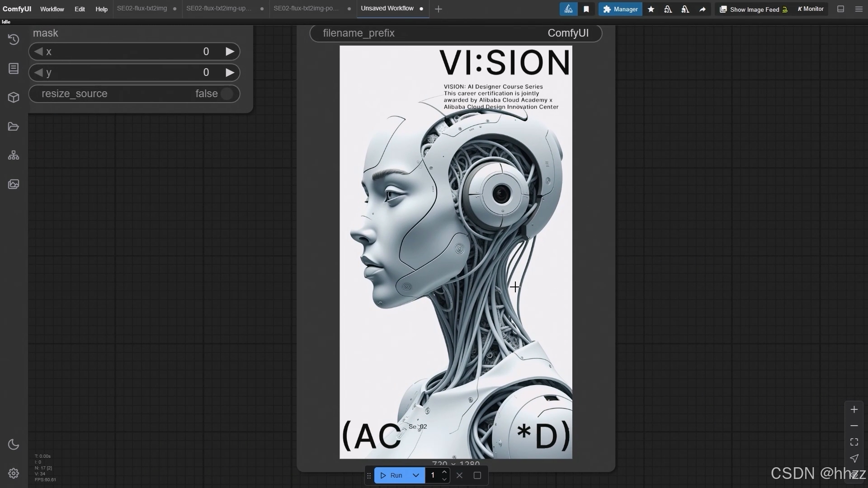Open the model library tree icon
This screenshot has height=488, width=868.
click(x=14, y=155)
